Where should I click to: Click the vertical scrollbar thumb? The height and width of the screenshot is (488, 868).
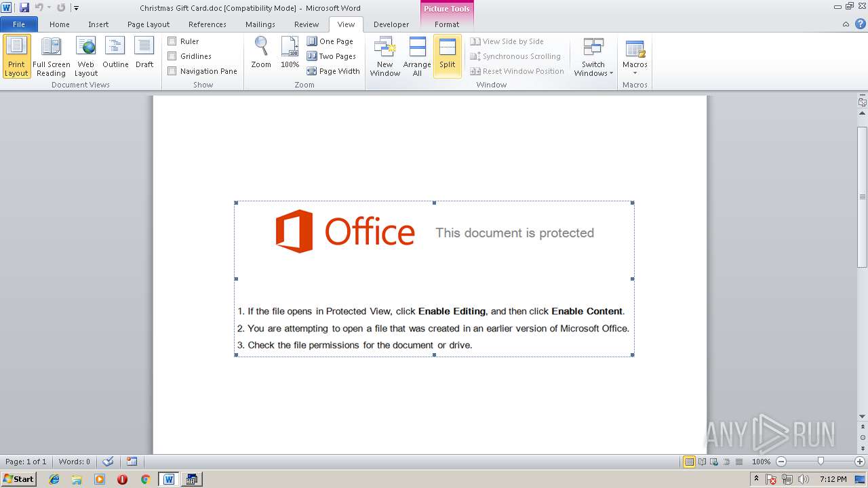pos(863,197)
